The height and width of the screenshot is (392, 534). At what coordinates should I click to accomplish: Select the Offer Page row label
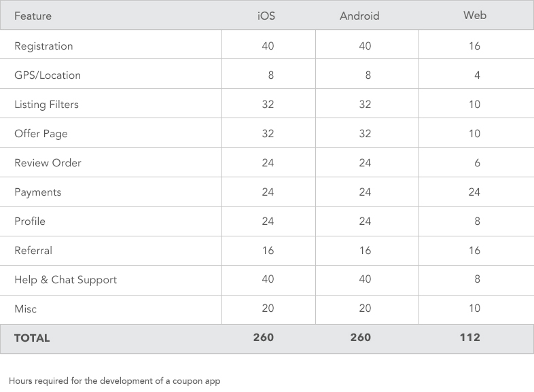[x=41, y=134]
